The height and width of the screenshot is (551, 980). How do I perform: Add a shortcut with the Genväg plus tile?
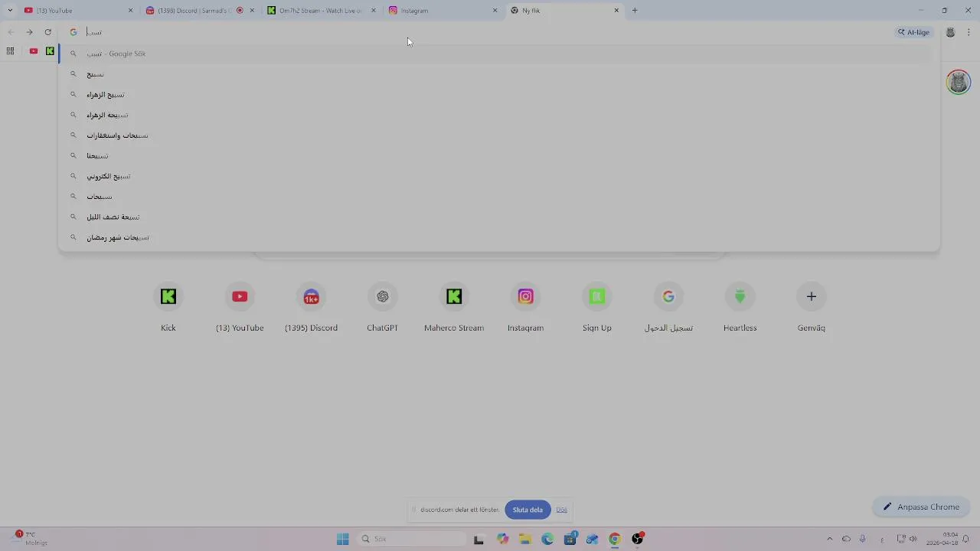(x=812, y=308)
